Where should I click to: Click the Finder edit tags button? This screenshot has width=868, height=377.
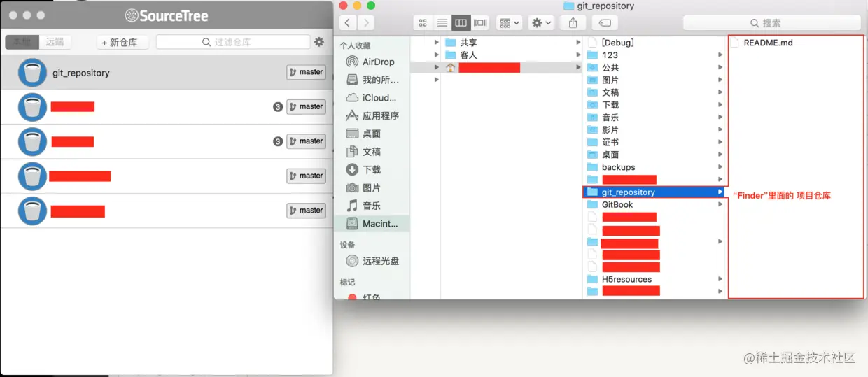pyautogui.click(x=606, y=23)
